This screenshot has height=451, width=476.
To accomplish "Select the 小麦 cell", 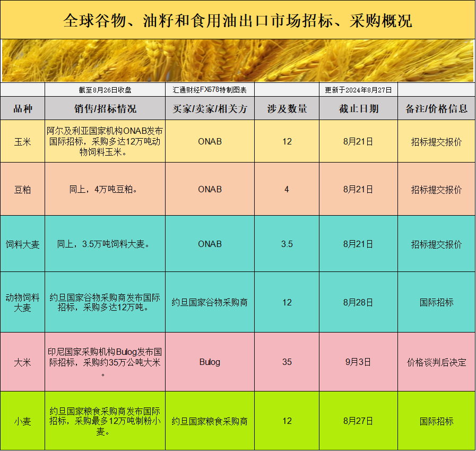I will click(22, 421).
